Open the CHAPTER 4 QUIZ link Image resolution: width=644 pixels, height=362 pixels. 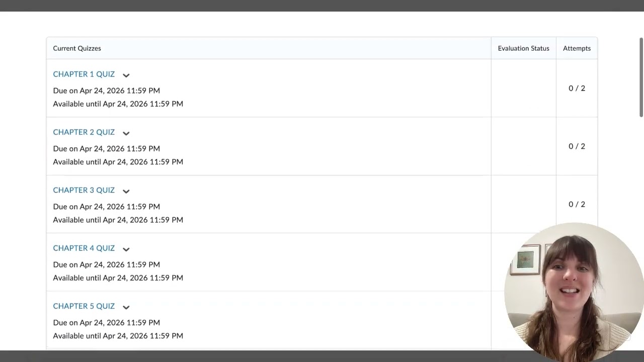coord(84,248)
